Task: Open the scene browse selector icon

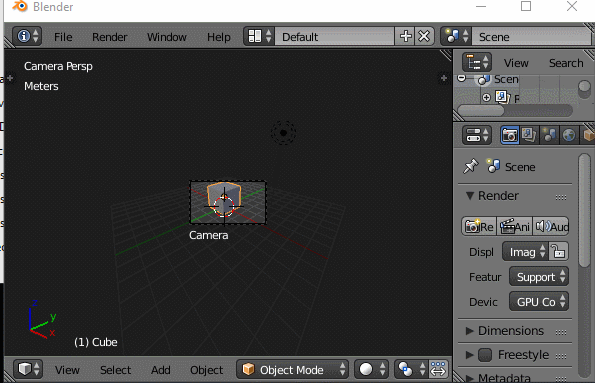Action: point(456,36)
